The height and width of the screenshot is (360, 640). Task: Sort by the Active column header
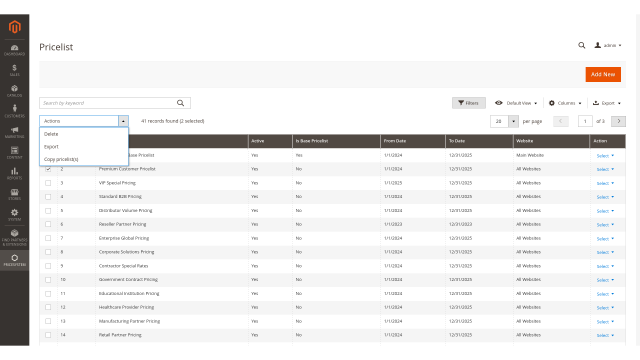(270, 141)
